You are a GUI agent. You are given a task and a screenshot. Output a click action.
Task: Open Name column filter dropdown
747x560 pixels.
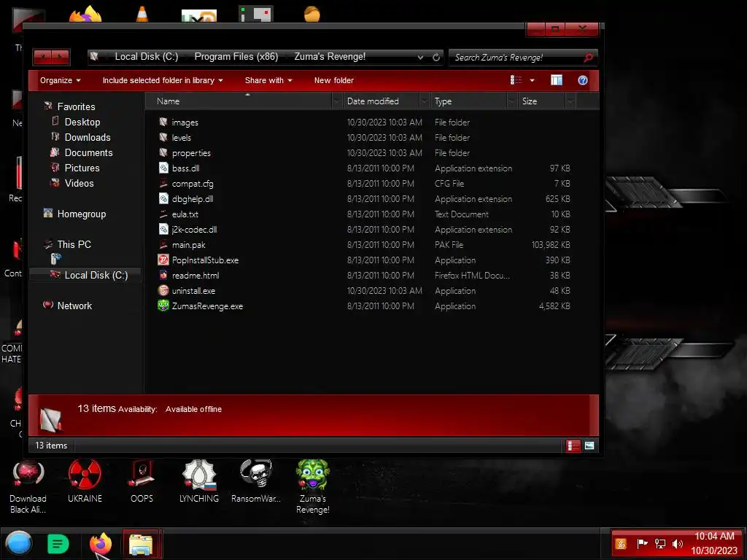[x=337, y=101]
